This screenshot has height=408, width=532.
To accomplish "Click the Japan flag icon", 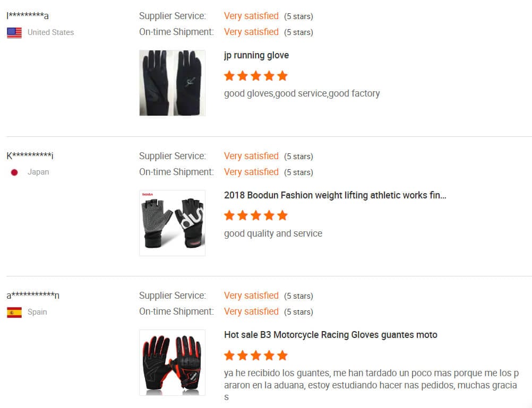I will [x=14, y=172].
